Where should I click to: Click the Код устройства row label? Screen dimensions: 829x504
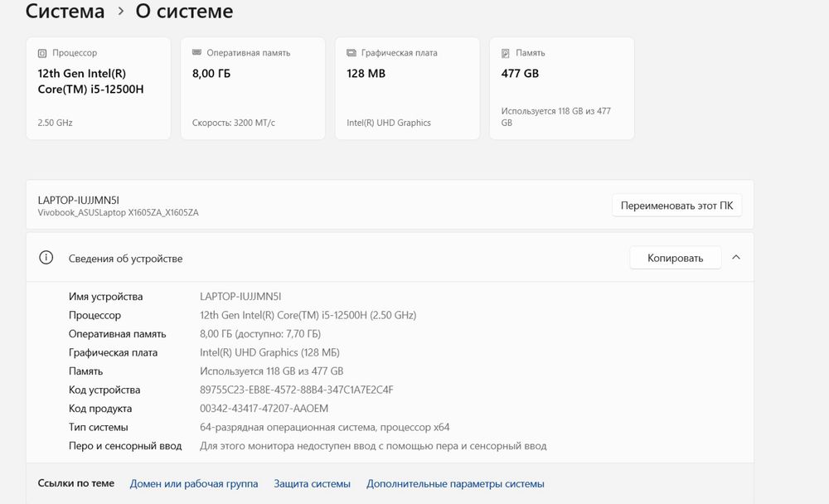pos(104,390)
